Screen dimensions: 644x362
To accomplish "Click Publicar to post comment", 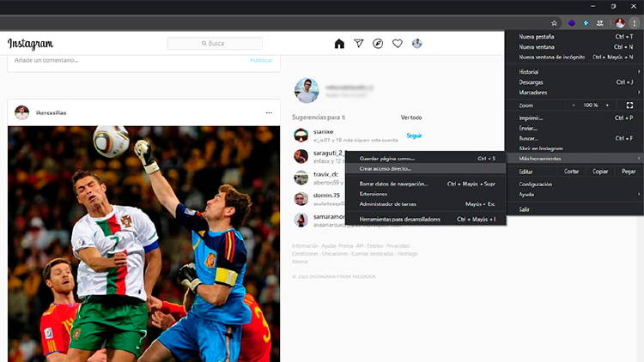I will click(261, 60).
